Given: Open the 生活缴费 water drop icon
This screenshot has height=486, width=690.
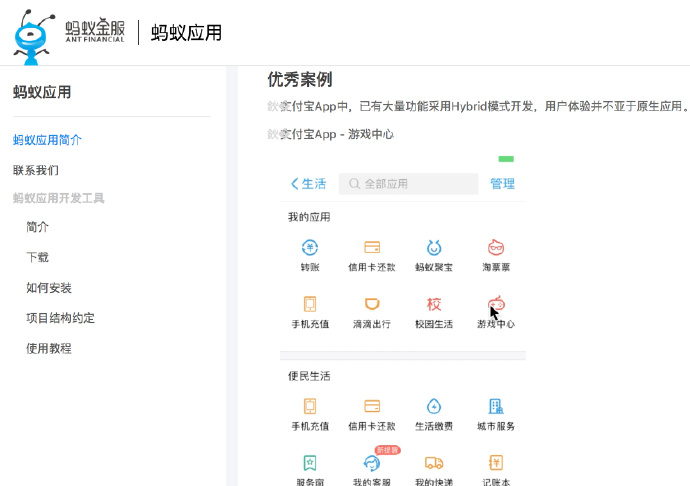Looking at the screenshot, I should tap(434, 406).
